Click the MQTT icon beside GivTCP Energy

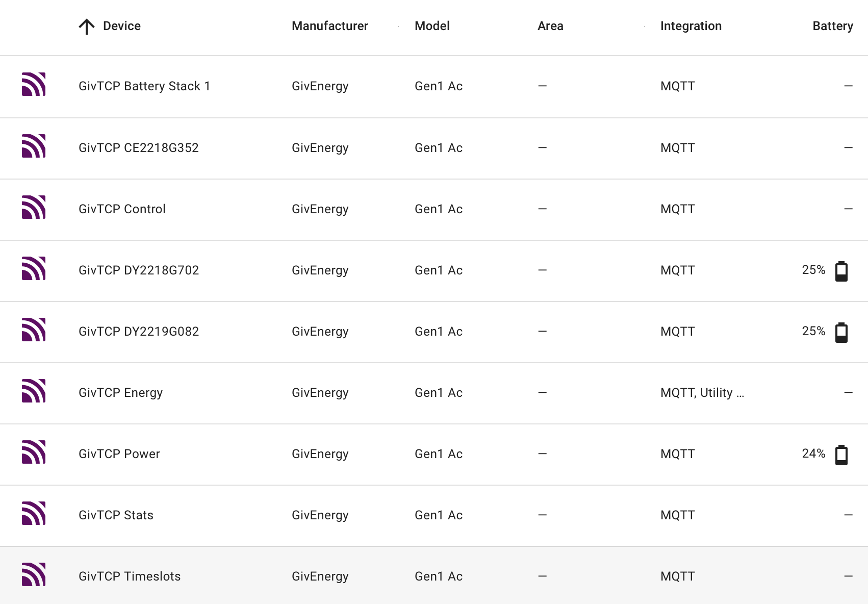tap(34, 391)
